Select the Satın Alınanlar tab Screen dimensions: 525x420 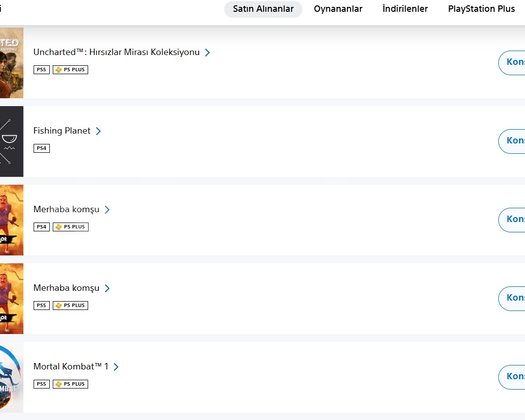tap(263, 9)
